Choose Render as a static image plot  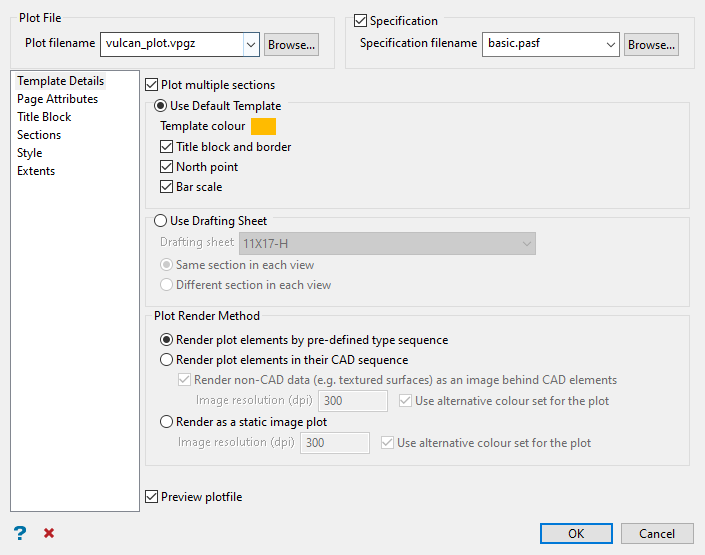tap(167, 422)
